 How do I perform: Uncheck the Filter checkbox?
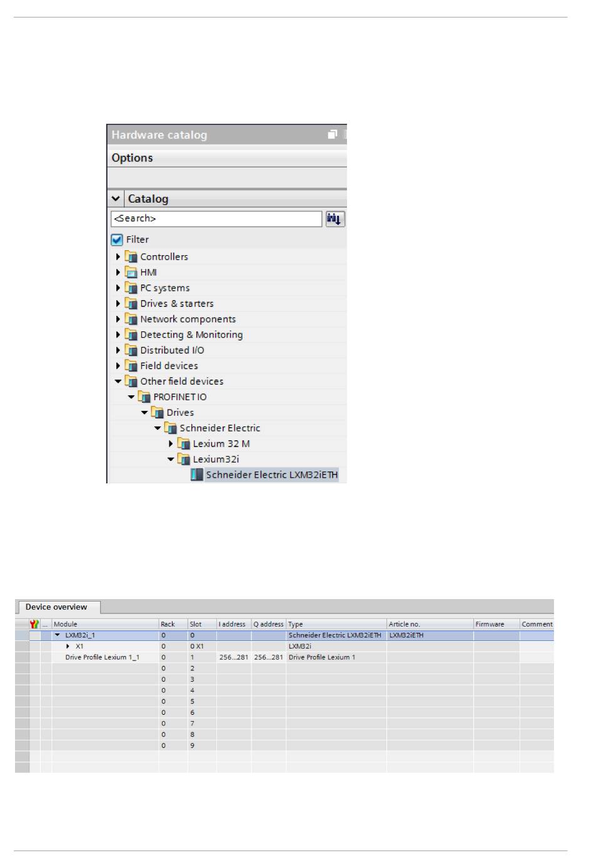coord(117,240)
